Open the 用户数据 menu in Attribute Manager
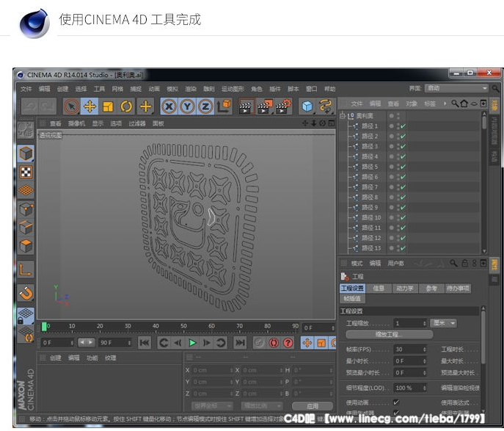 [395, 263]
